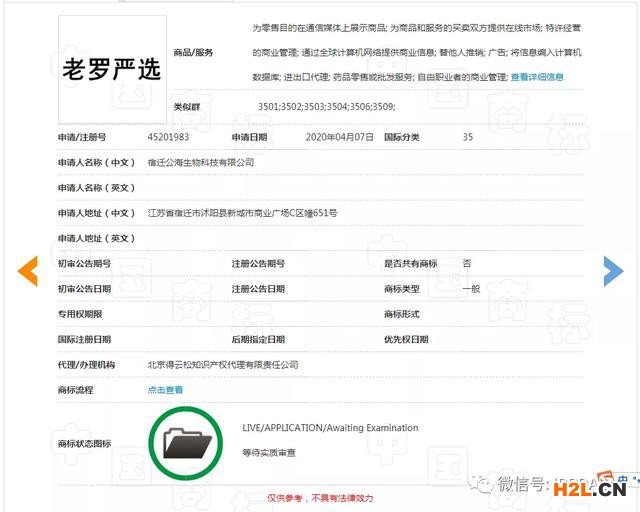Image resolution: width=640 pixels, height=512 pixels.
Task: Click the H2L.CN logo watermark
Action: (597, 487)
